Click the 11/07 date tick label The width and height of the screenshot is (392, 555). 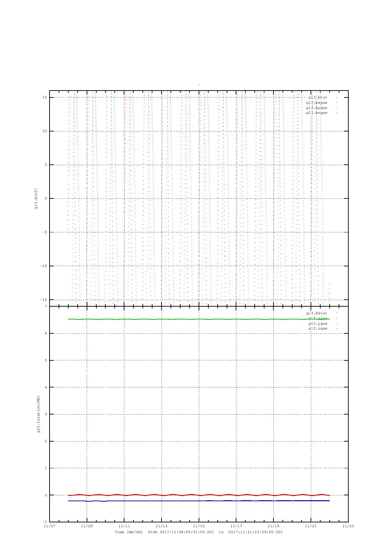pyautogui.click(x=49, y=526)
